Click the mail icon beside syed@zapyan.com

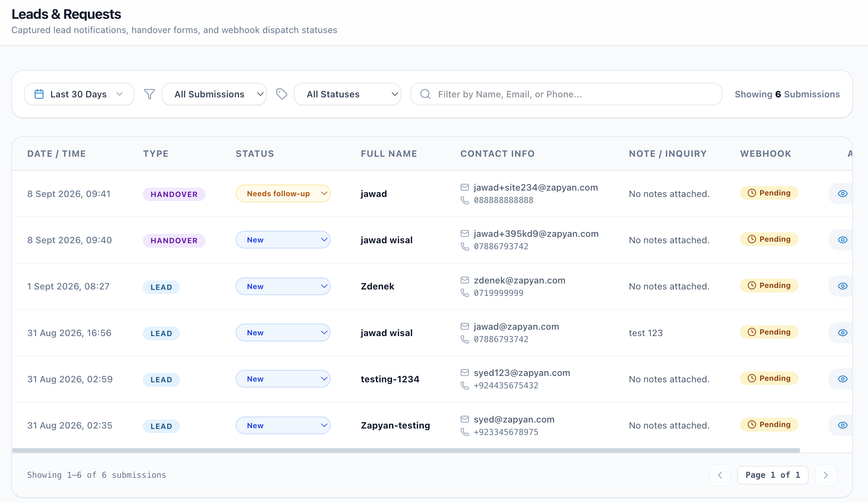[465, 419]
